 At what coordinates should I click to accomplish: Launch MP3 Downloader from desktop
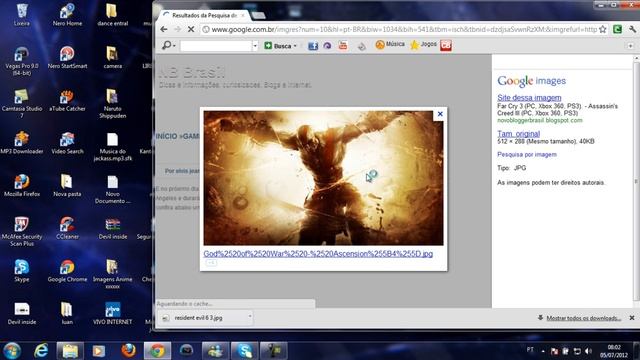(22, 143)
